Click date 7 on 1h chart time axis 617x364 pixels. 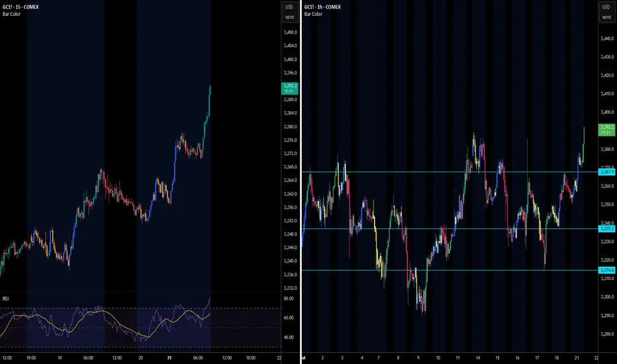(379, 357)
